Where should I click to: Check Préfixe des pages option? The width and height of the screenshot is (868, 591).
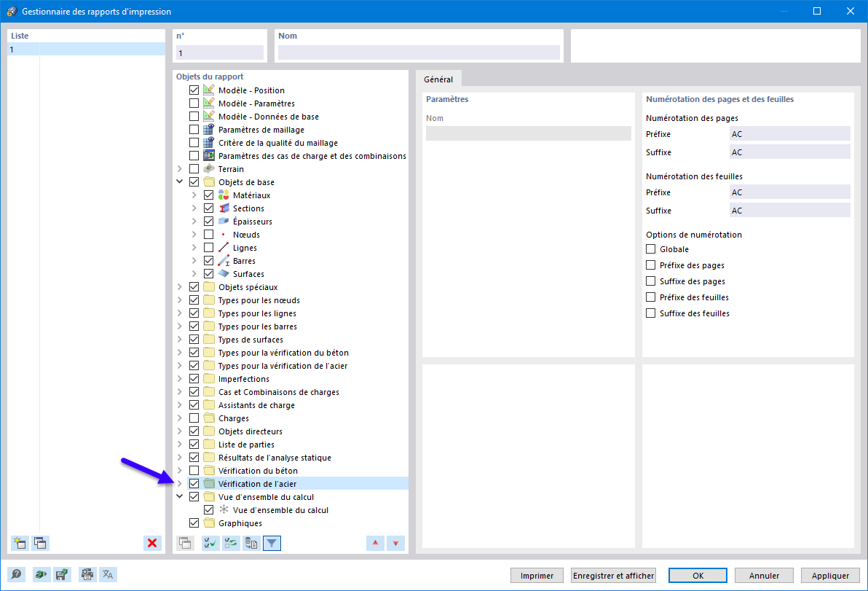[650, 265]
